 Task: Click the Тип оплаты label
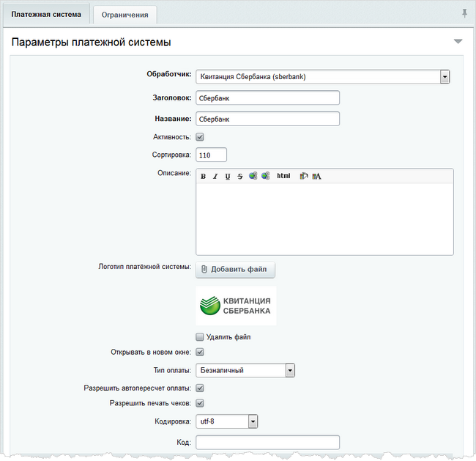(172, 370)
